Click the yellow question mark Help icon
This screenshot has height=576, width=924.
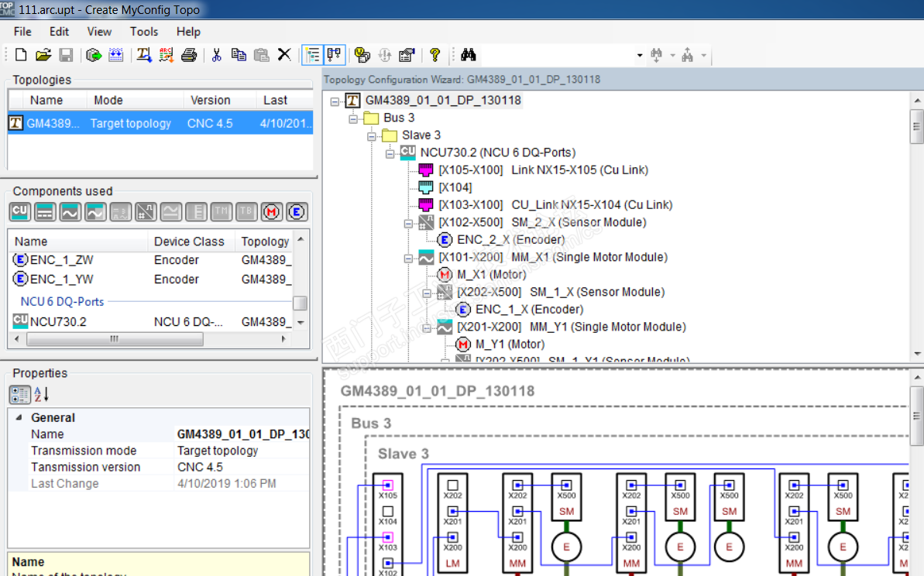pos(435,55)
